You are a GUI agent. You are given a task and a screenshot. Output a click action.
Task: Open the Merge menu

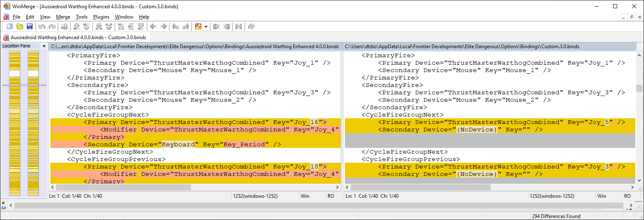pos(63,17)
